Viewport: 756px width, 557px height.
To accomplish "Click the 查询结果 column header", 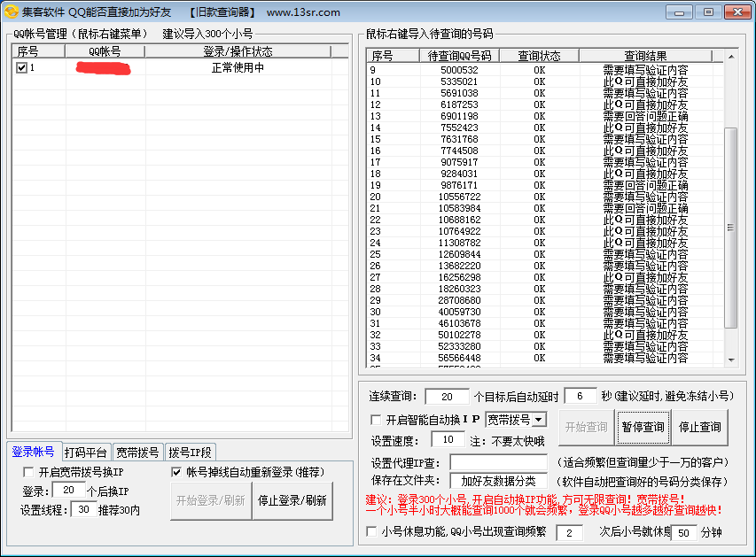I will 645,56.
